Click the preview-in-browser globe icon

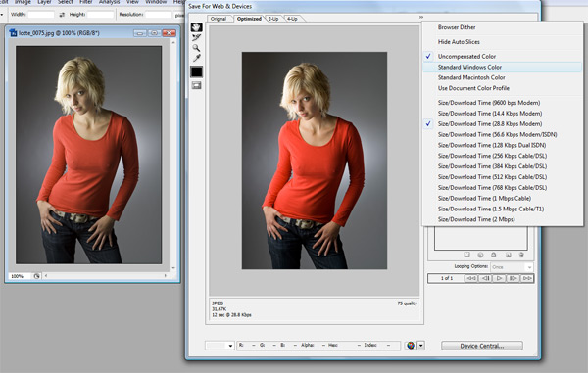pyautogui.click(x=411, y=346)
